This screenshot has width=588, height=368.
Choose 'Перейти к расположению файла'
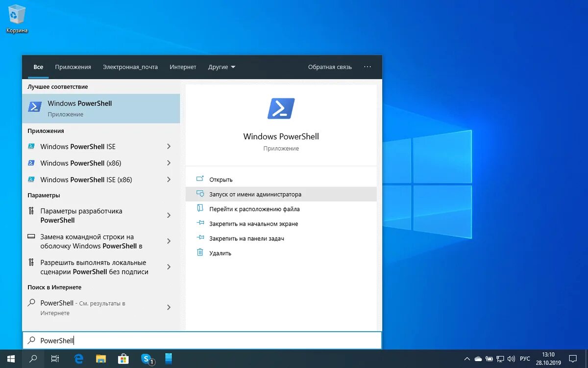pos(281,209)
